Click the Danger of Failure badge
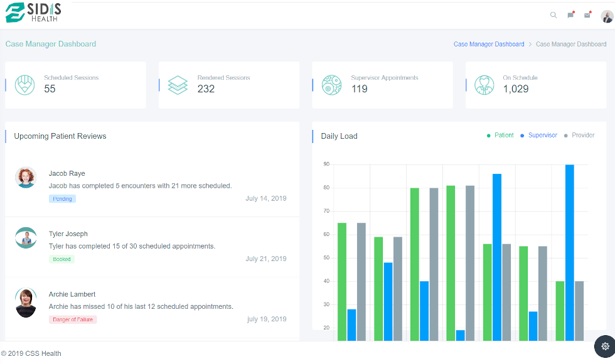This screenshot has height=364, width=615. [x=73, y=319]
